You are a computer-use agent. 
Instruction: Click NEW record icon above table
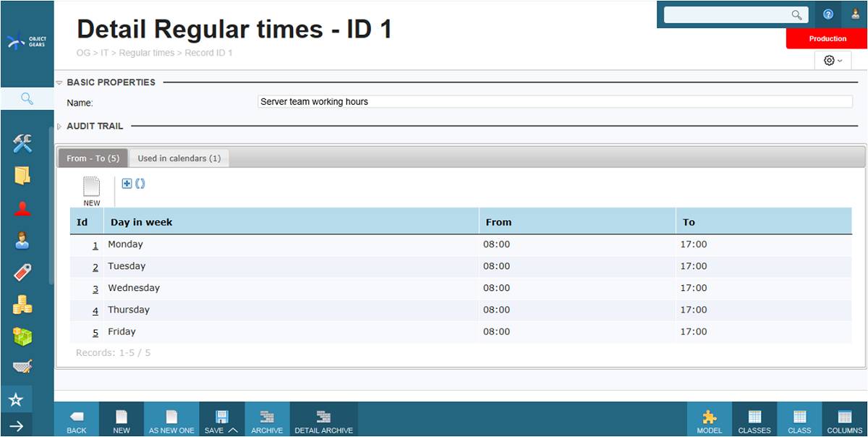click(x=92, y=192)
